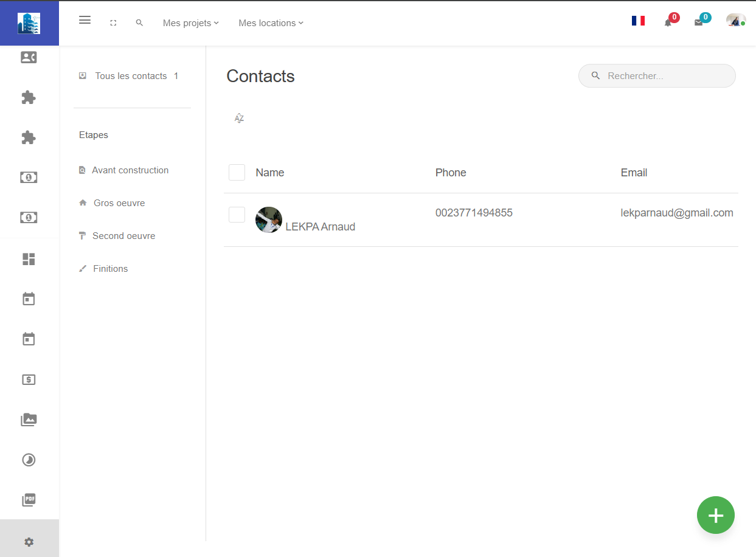The height and width of the screenshot is (557, 756).
Task: Click the French flag language selector
Action: click(x=638, y=21)
